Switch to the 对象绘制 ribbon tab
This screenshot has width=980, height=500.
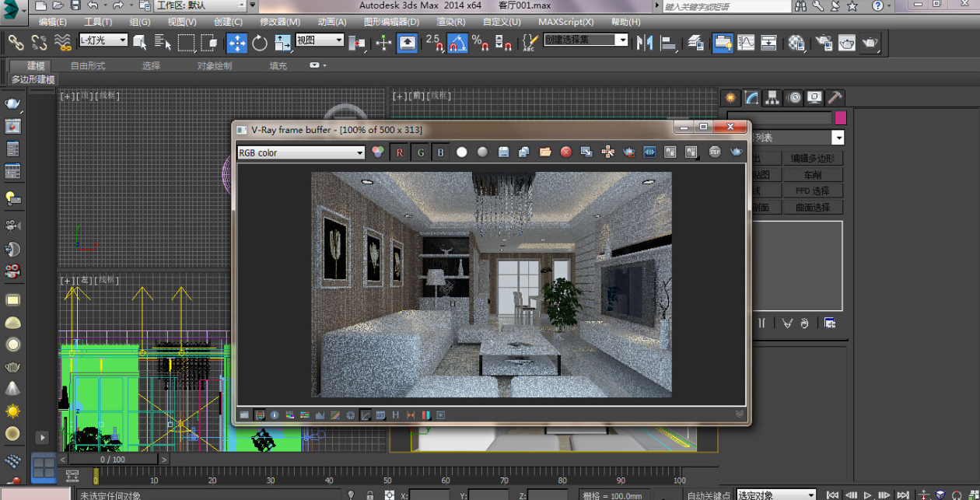215,66
